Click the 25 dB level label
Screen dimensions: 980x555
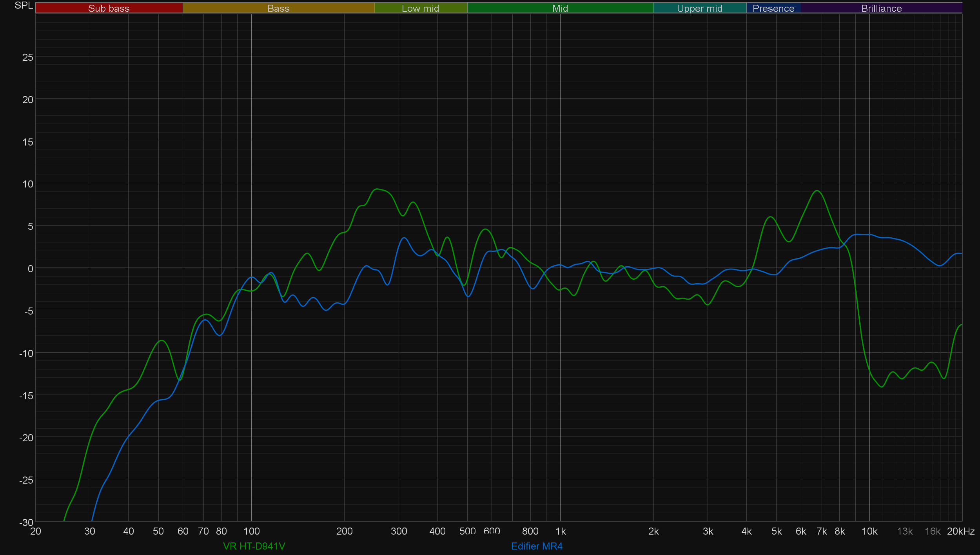click(28, 57)
